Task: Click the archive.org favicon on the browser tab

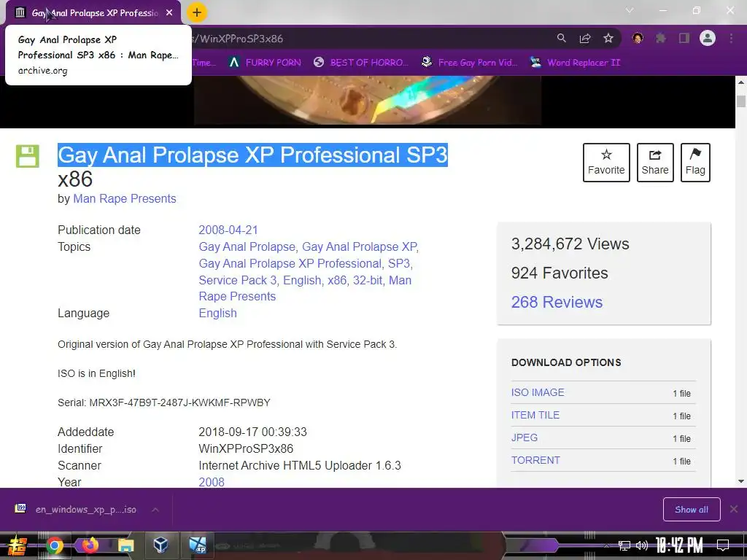Action: 20,12
